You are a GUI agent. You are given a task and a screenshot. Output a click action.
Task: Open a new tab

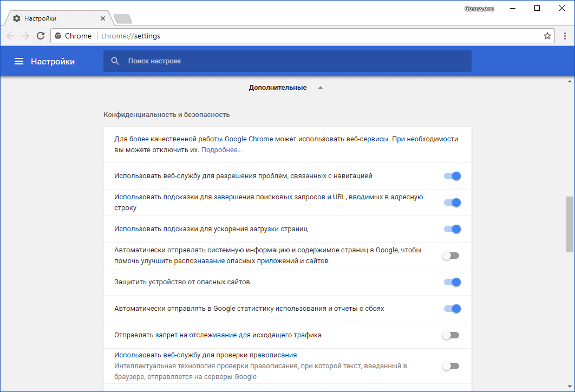[123, 19]
